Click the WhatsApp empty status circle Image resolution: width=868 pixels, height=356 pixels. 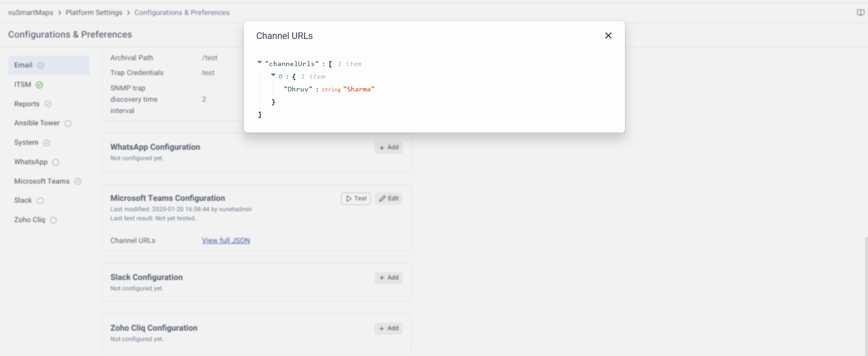56,162
